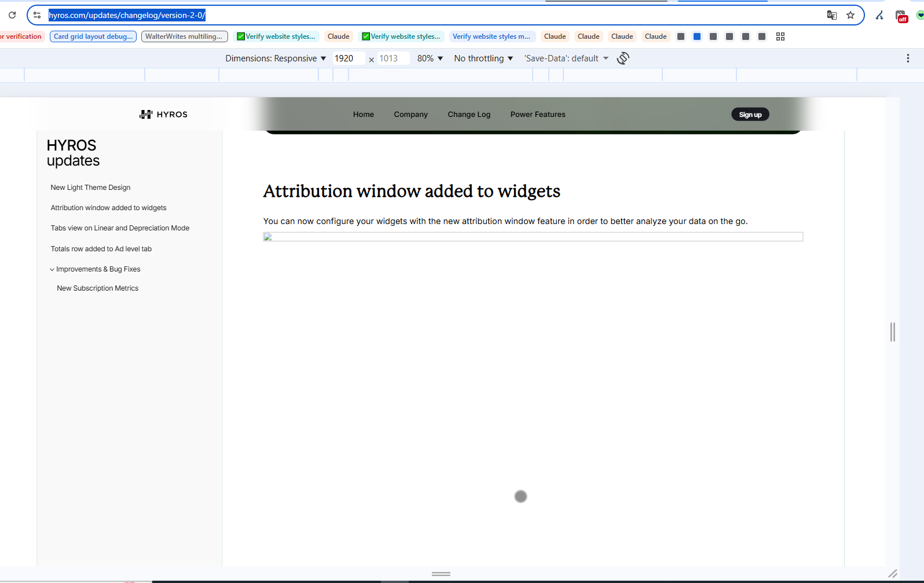Viewport: 924px width, 583px height.
Task: Collapse the Improvements & Bug Fixes section
Action: (x=52, y=269)
